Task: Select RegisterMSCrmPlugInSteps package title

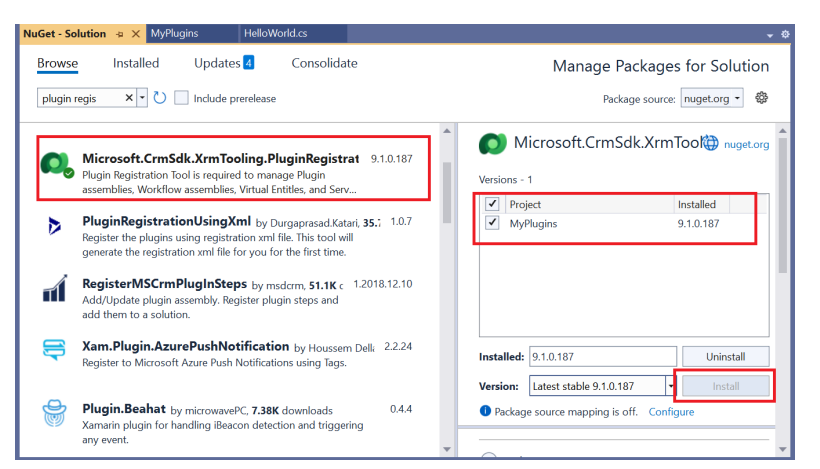Action: point(164,284)
